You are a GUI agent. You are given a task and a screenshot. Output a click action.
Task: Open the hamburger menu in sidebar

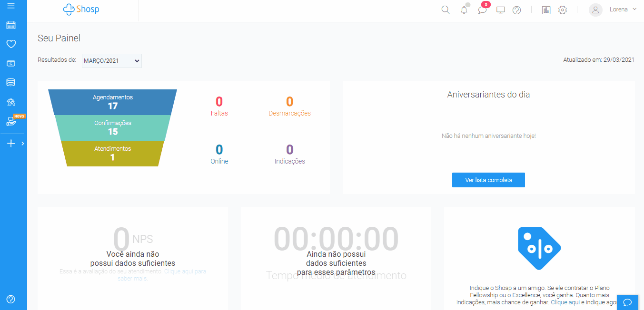click(11, 6)
